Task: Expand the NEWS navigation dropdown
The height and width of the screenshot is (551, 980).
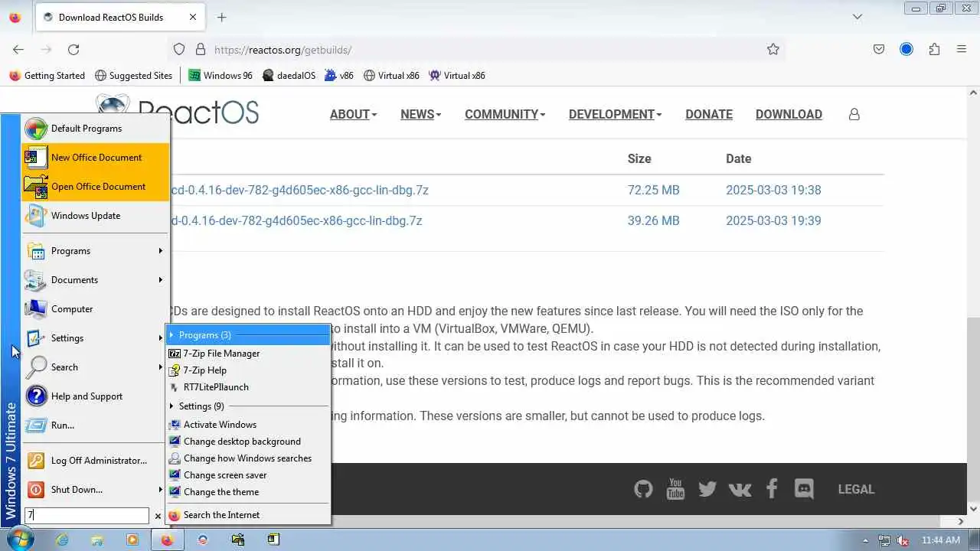Action: tap(420, 114)
